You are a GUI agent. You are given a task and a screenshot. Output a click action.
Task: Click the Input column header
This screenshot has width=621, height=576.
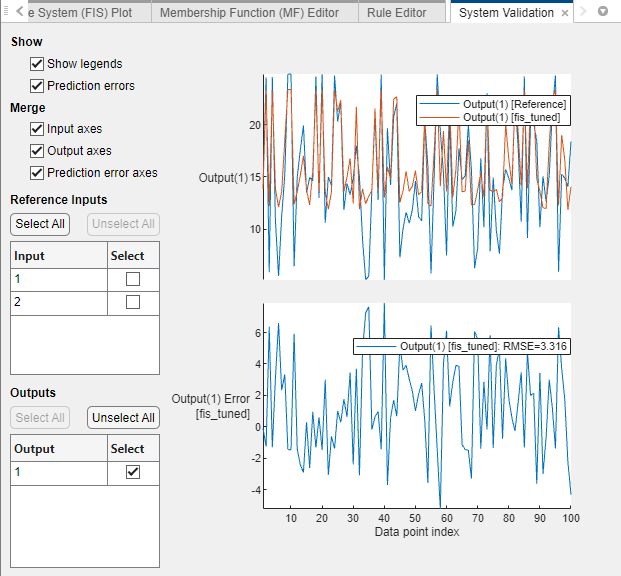(x=59, y=256)
